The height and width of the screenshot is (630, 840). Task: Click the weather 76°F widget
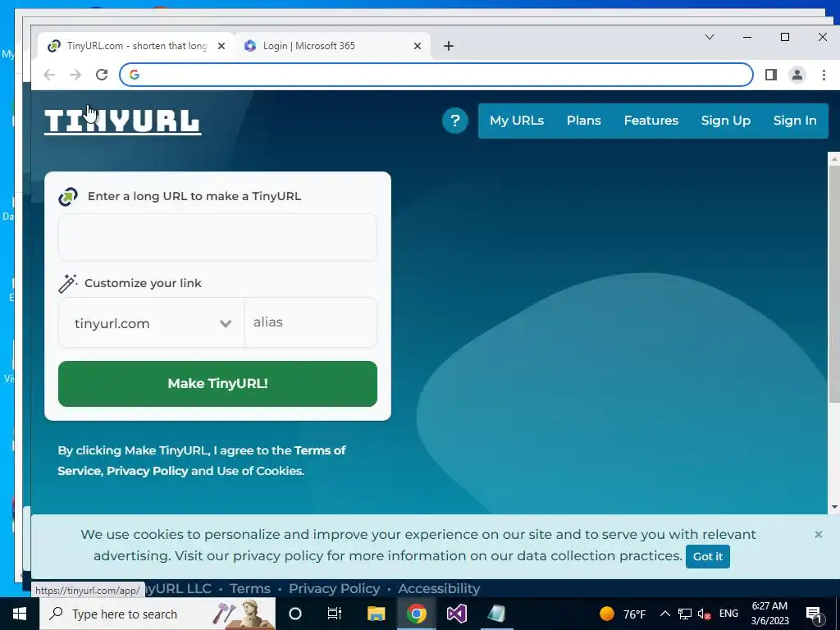pos(623,614)
